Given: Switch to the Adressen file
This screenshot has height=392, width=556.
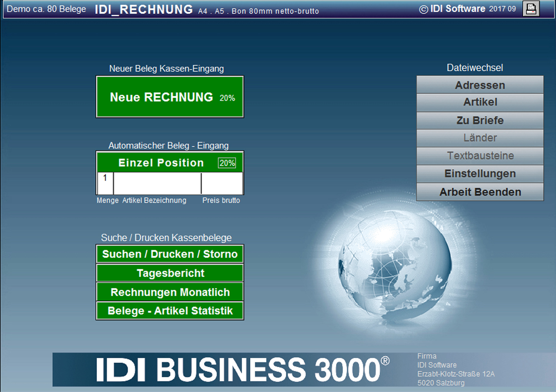Looking at the screenshot, I should (480, 85).
